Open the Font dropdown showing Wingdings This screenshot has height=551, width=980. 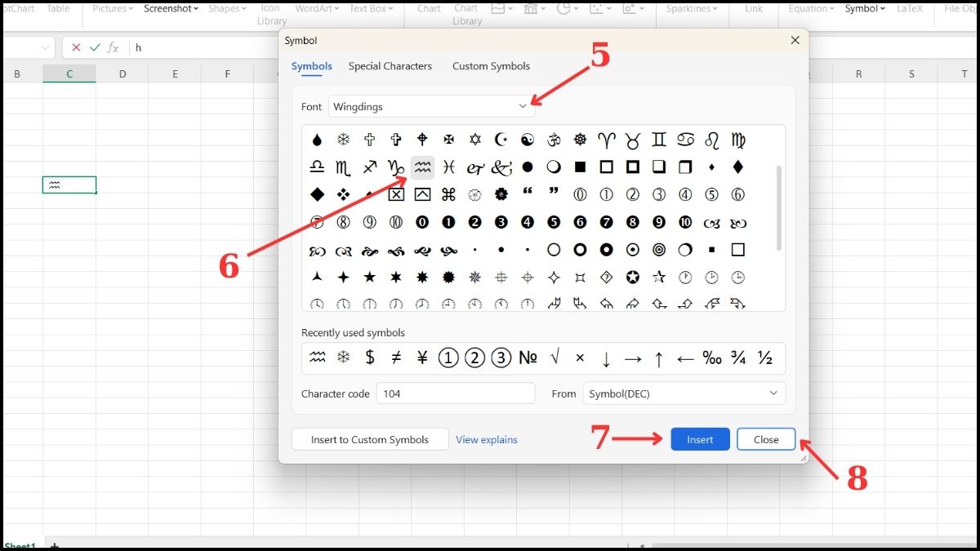click(x=431, y=107)
